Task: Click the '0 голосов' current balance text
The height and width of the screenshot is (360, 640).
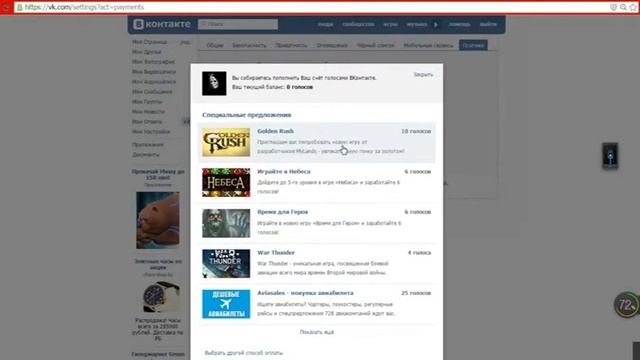Action: (x=300, y=87)
